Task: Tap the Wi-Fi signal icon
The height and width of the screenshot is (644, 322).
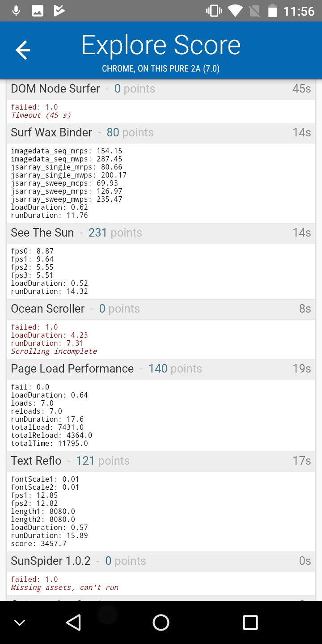Action: click(235, 11)
